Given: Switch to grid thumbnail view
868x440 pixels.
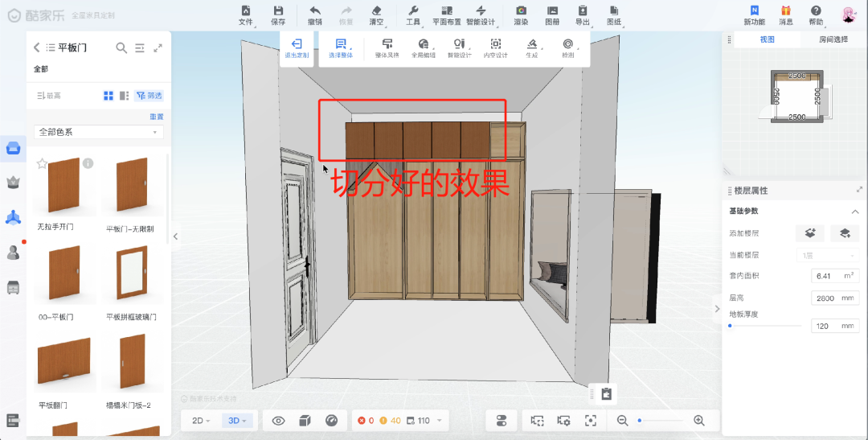Looking at the screenshot, I should point(108,96).
